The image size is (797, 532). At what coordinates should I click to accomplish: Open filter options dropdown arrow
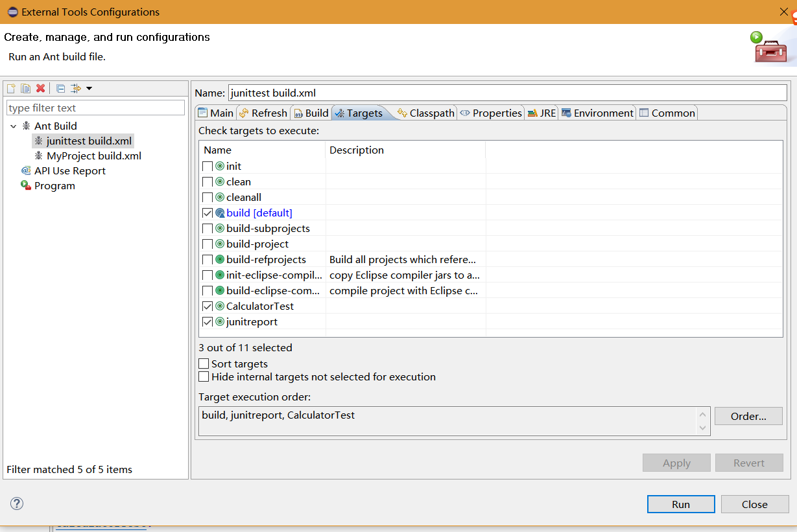tap(89, 88)
